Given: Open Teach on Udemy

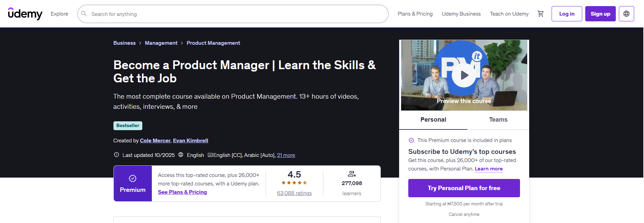Looking at the screenshot, I should (509, 14).
